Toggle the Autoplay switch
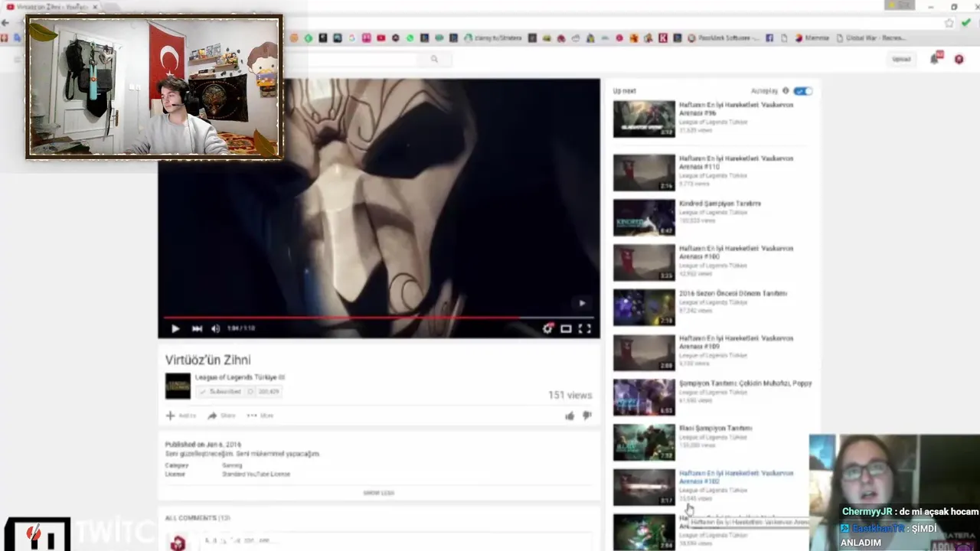This screenshot has width=980, height=551. coord(802,91)
